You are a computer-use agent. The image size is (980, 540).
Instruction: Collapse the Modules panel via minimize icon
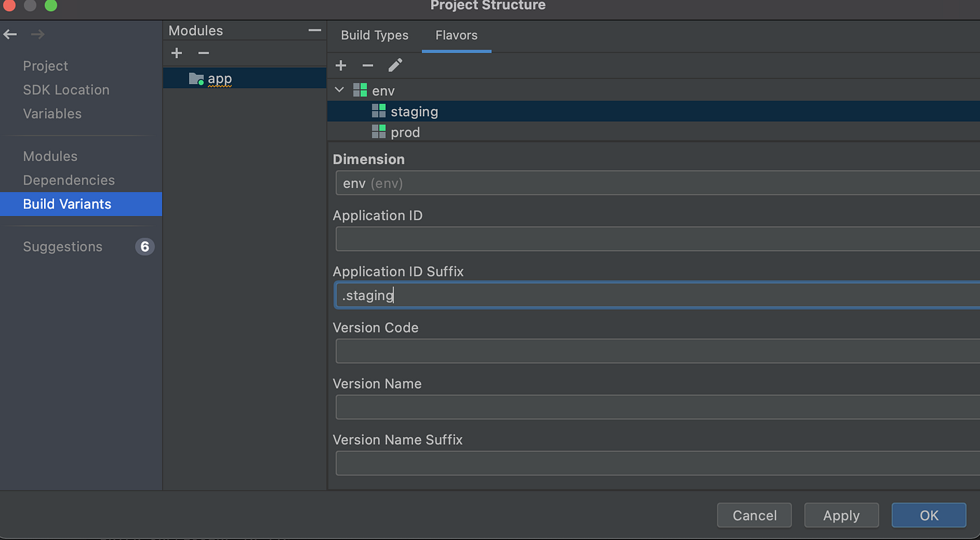tap(315, 30)
